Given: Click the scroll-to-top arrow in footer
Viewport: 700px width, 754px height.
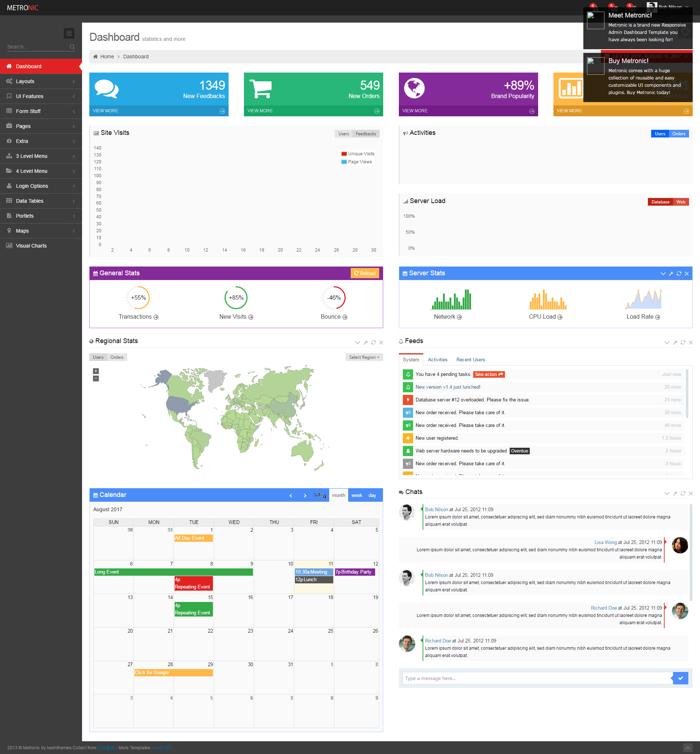Looking at the screenshot, I should click(688, 748).
